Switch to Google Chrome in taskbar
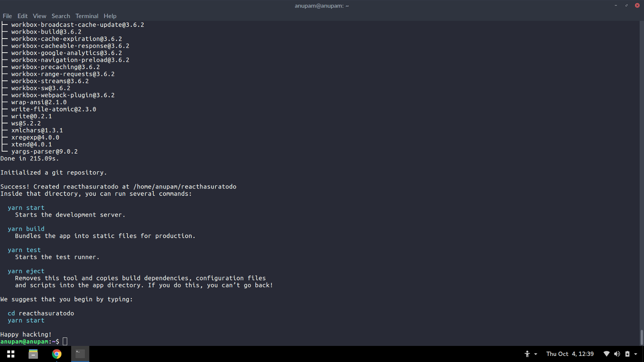This screenshot has height=362, width=644. (57, 354)
